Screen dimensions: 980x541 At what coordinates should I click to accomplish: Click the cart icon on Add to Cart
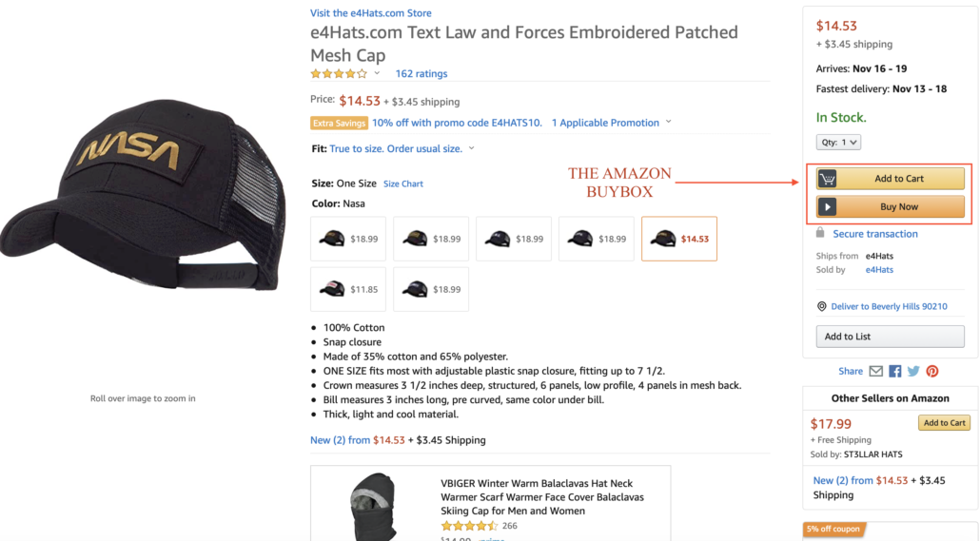tap(828, 179)
